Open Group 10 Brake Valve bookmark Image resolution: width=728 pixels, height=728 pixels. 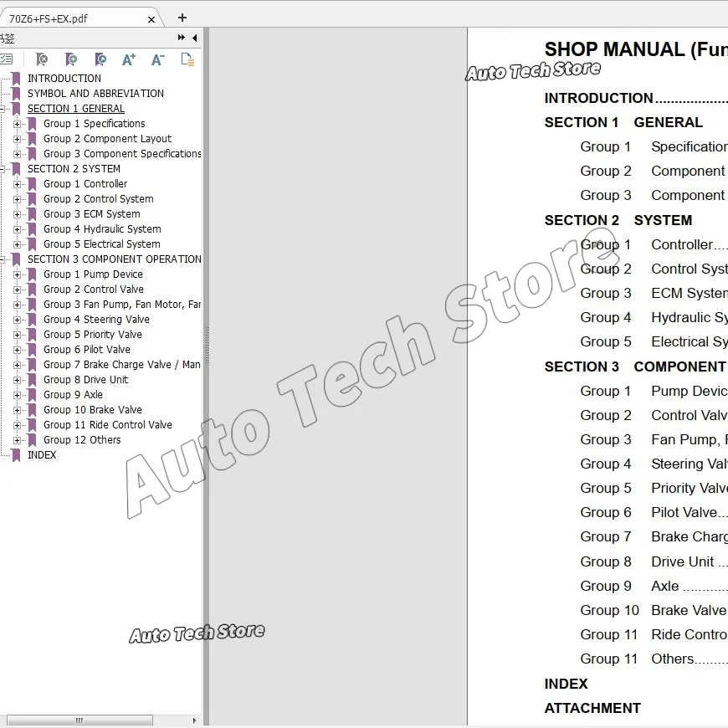tap(93, 410)
